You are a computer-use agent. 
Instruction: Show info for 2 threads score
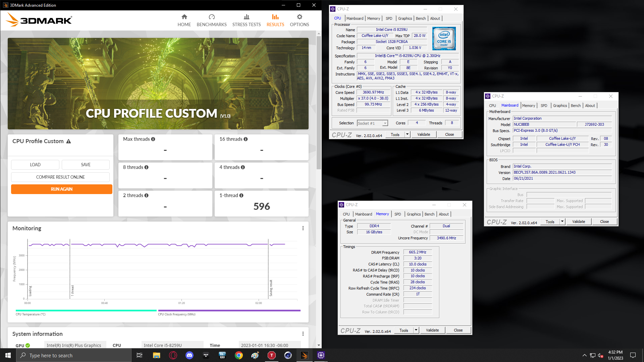click(x=146, y=195)
